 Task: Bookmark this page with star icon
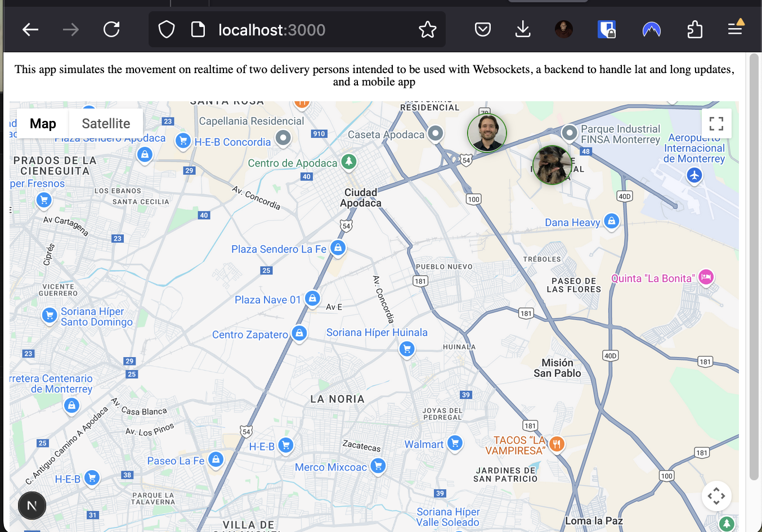428,29
